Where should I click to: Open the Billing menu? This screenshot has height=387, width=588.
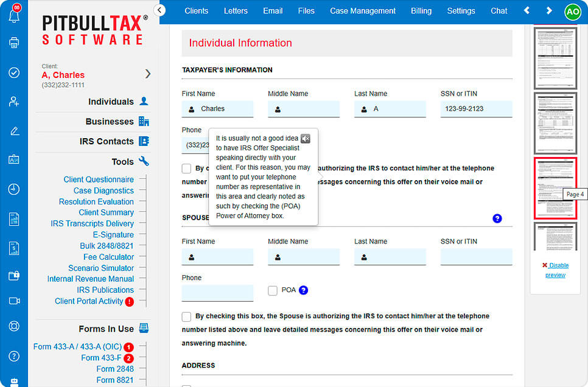click(x=421, y=11)
